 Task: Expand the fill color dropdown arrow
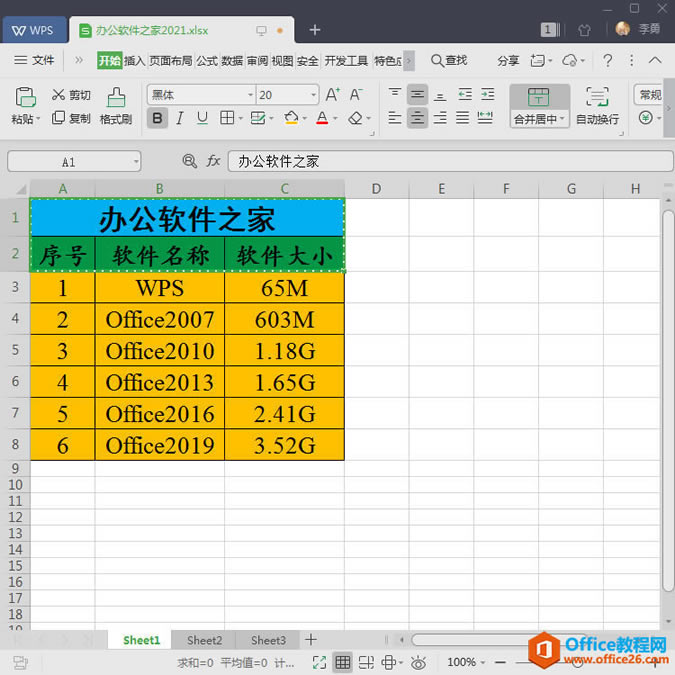(x=304, y=118)
